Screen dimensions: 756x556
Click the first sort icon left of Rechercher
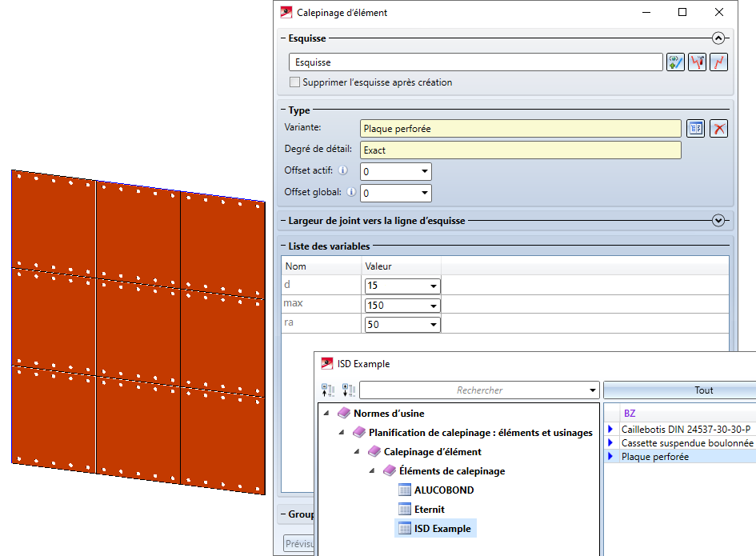328,390
